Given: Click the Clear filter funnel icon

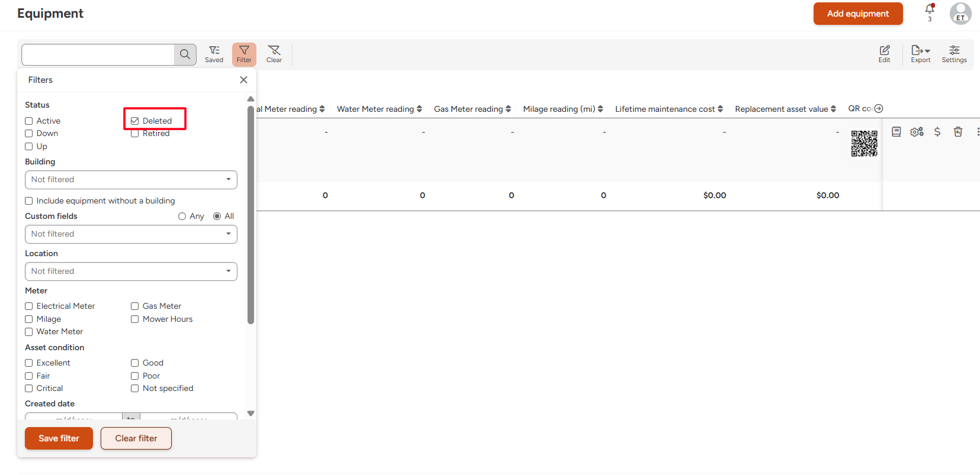Looking at the screenshot, I should point(274,54).
